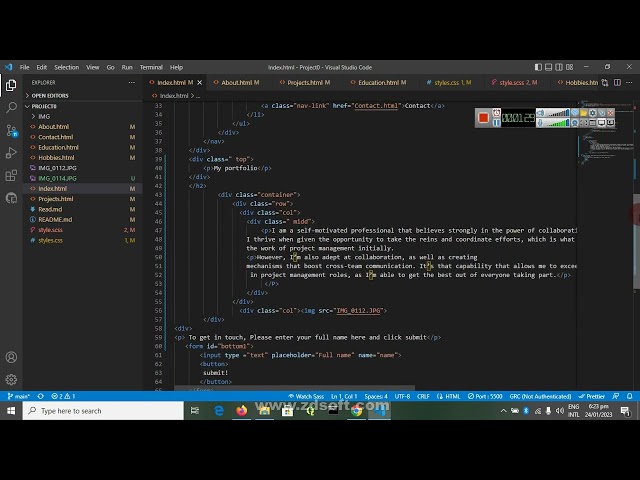Click Index.html breadcrumb
640x480 pixels.
pos(174,96)
